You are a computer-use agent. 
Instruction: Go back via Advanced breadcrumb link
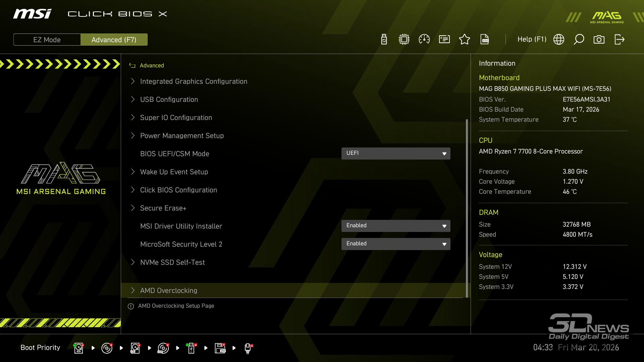click(152, 65)
